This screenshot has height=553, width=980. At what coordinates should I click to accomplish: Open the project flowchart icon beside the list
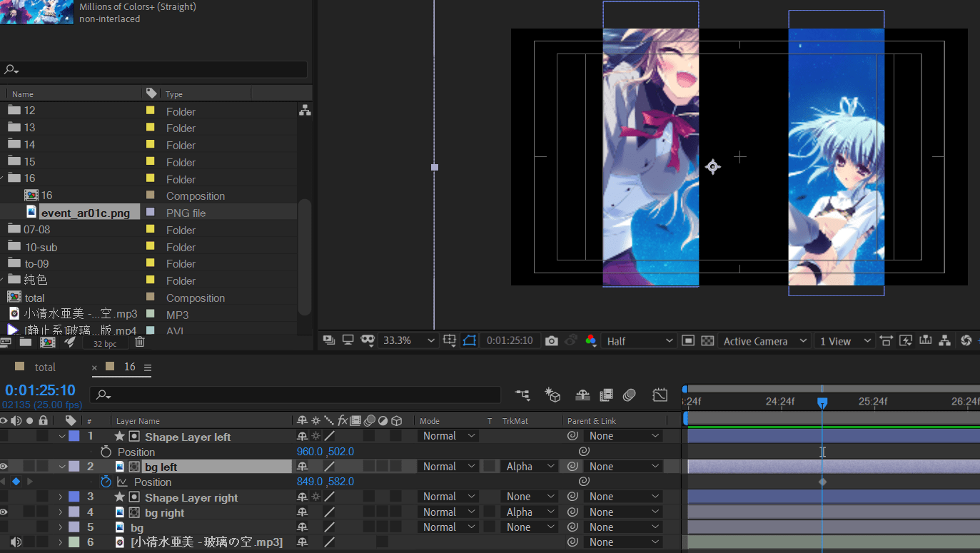[305, 111]
